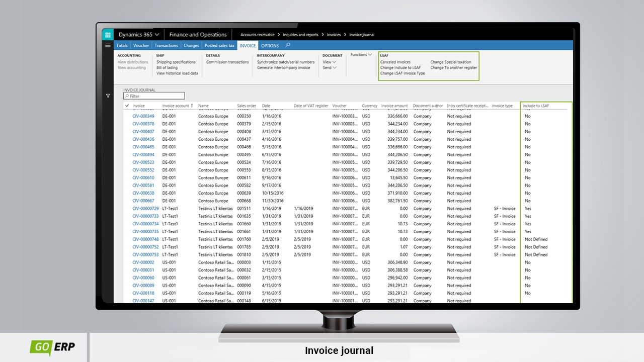Expand the Send dropdown under Document
This screenshot has height=362, width=644.
pyautogui.click(x=329, y=67)
